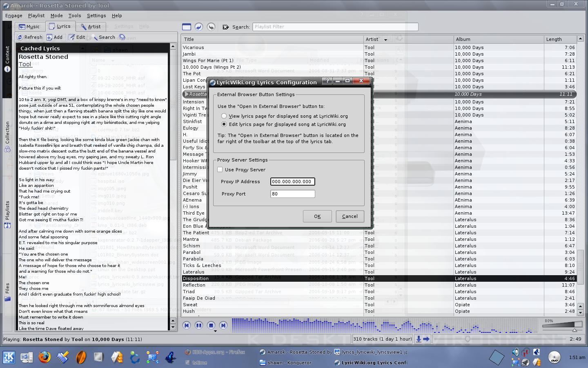Click the DVD media tray icon
This screenshot has height=368, width=588.
coord(554,357)
